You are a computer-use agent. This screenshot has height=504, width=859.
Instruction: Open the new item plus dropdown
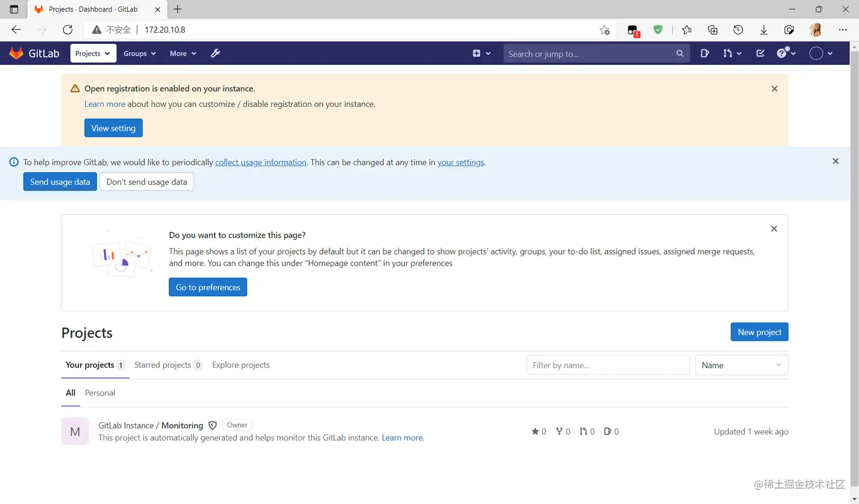coord(481,53)
